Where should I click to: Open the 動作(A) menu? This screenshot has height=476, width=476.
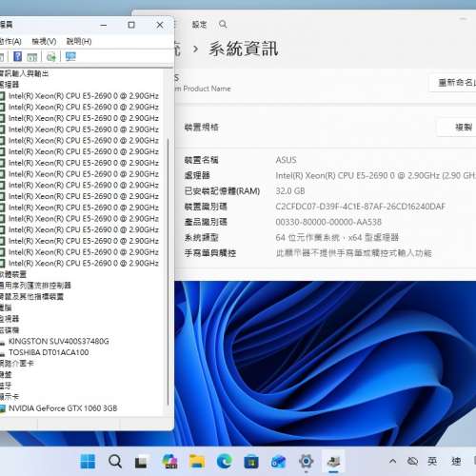click(10, 42)
